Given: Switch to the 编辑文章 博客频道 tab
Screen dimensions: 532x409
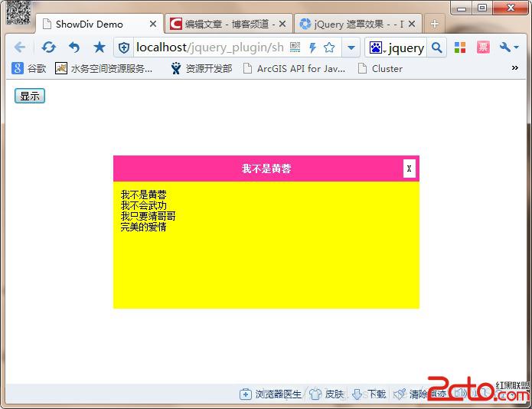Looking at the screenshot, I should (228, 24).
